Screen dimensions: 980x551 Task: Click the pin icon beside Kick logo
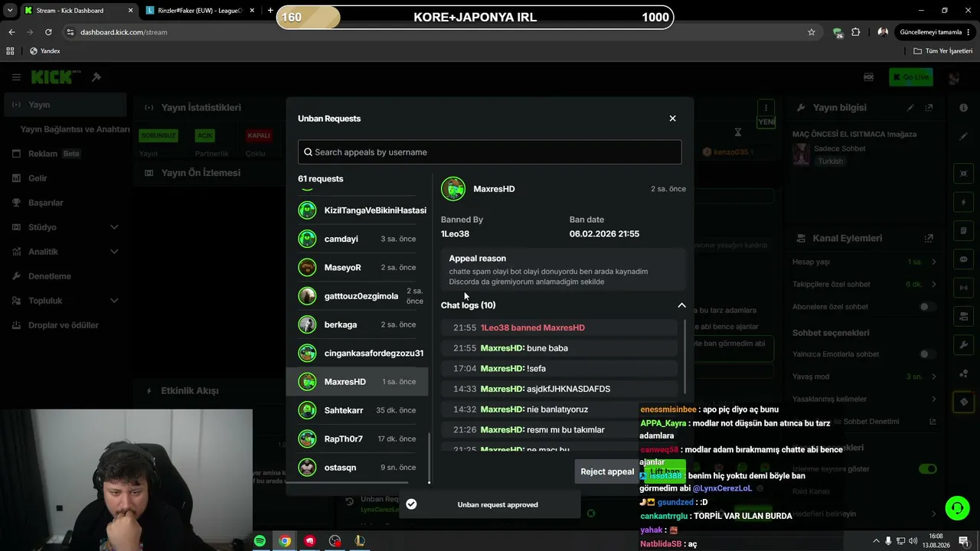[96, 77]
